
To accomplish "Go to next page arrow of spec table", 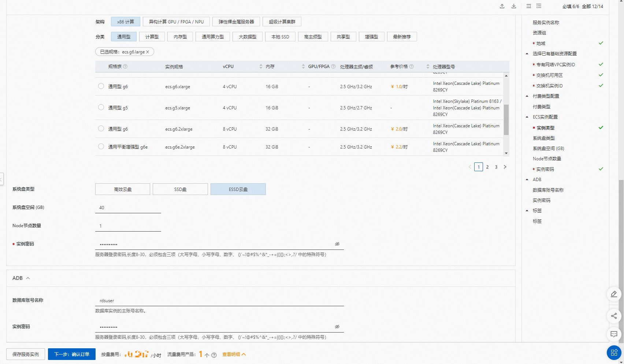I will 505,167.
